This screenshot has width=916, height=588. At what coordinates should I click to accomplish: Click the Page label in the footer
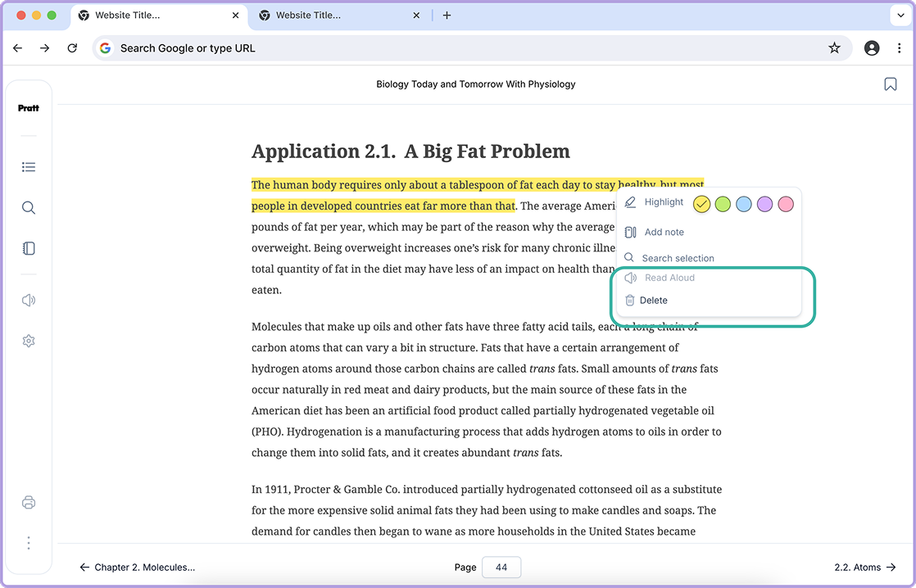(x=465, y=567)
